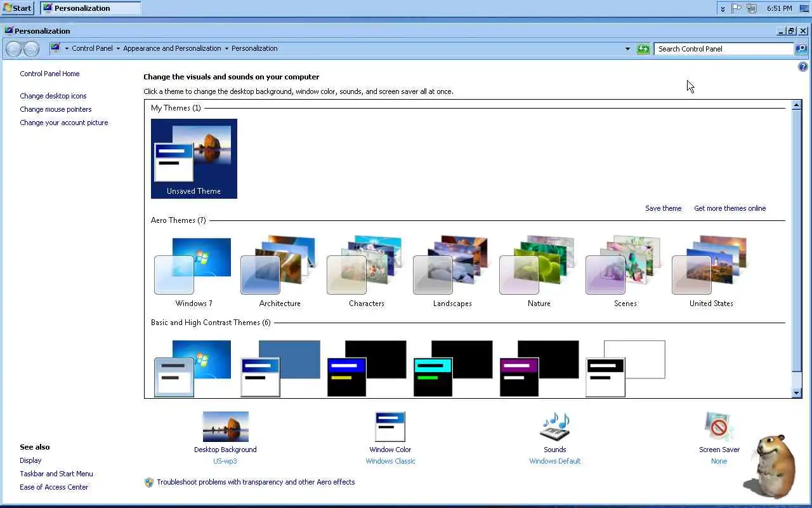Viewport: 812px width, 508px height.
Task: Expand dropdown arrow after Appearance and Personalization
Action: [x=226, y=49]
